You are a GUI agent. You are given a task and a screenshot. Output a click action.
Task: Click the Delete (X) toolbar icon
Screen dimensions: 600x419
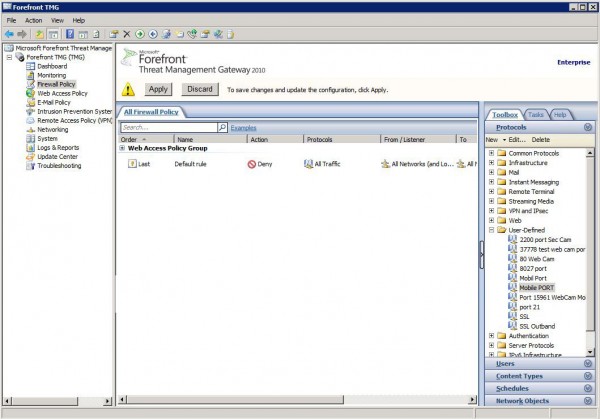click(x=126, y=33)
